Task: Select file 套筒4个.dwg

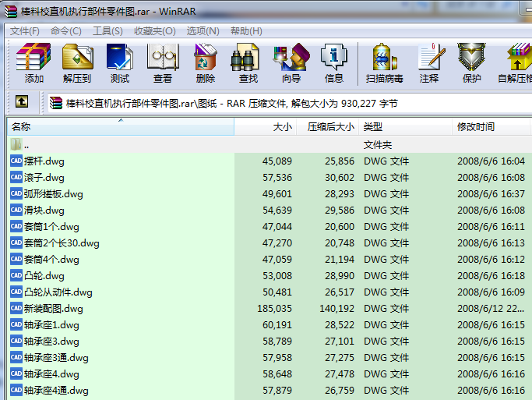Action: pos(51,259)
